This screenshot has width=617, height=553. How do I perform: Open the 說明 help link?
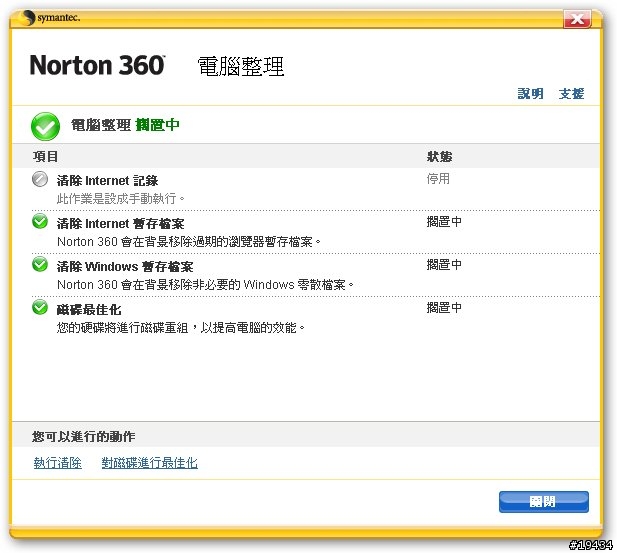click(530, 94)
